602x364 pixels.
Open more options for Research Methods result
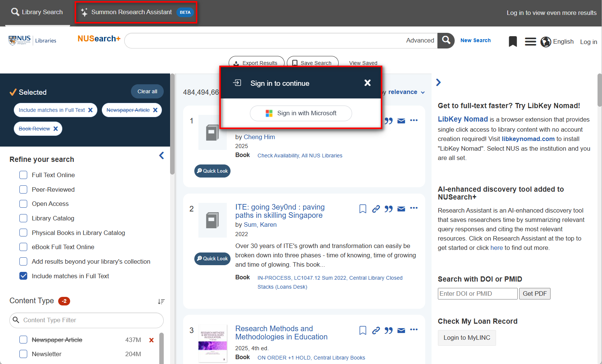414,329
